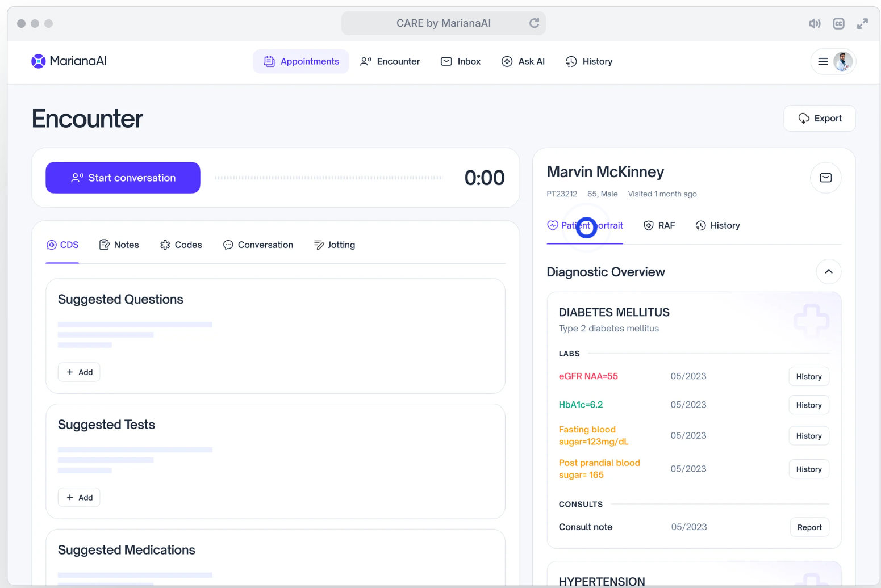Click the Marvin McKinney patient name
This screenshot has height=588, width=881.
[x=606, y=172]
